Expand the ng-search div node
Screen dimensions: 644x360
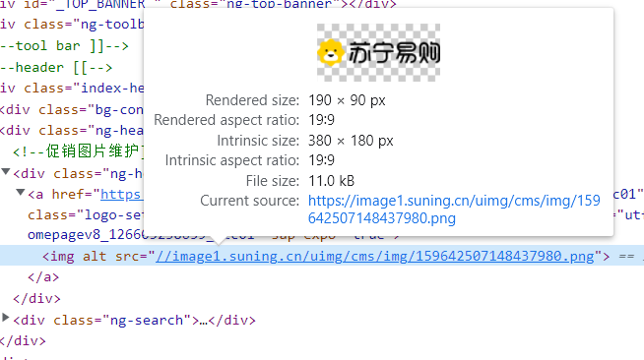6,317
